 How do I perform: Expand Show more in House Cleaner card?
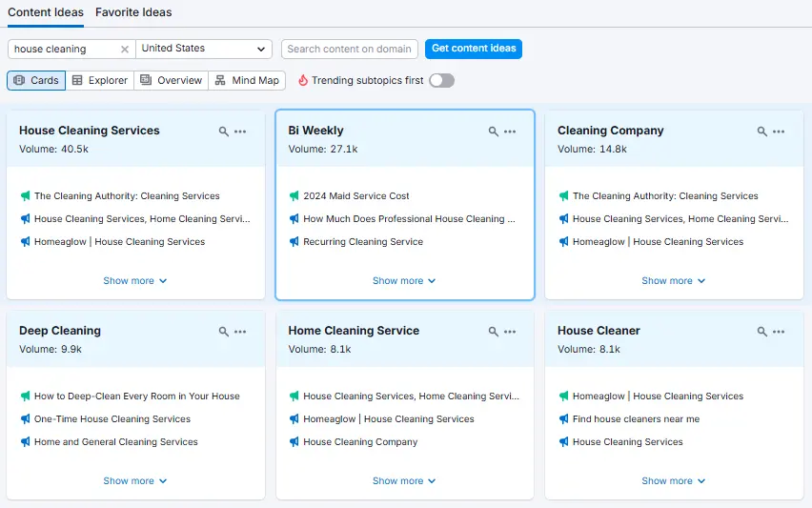click(x=674, y=481)
